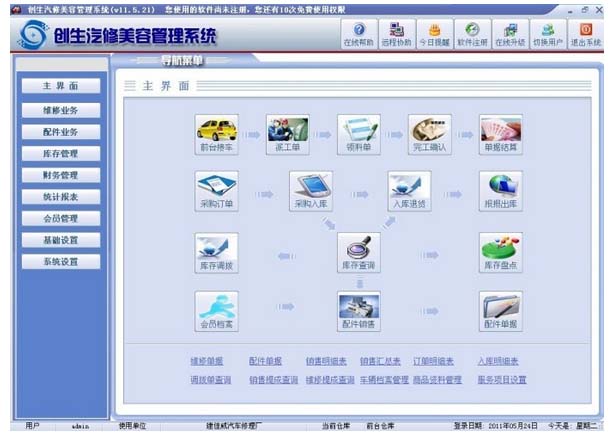The width and height of the screenshot is (614, 437).
Task: Click the 会员档案 member files icon
Action: [x=216, y=308]
